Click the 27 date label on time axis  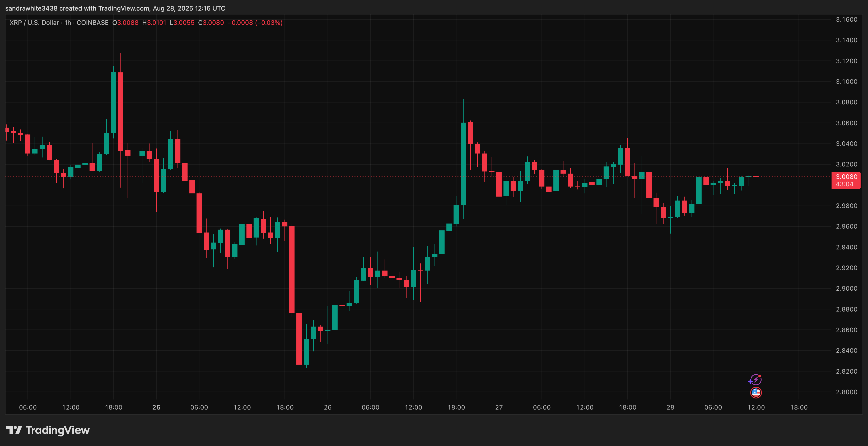point(499,407)
